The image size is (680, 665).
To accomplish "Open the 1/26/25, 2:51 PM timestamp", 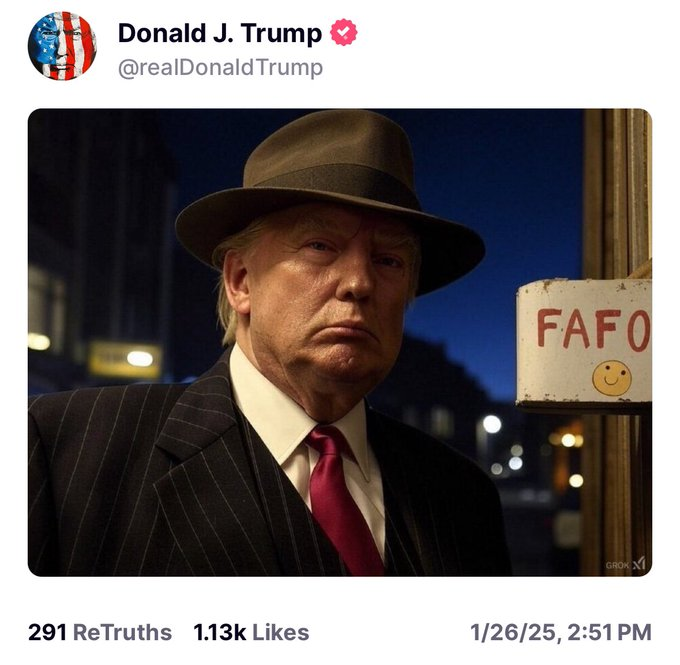I will (561, 632).
